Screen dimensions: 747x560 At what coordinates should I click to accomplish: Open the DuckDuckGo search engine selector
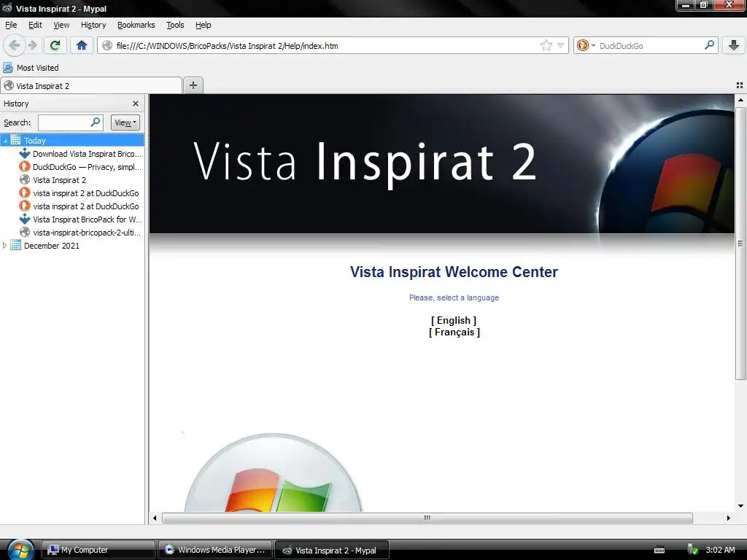586,46
